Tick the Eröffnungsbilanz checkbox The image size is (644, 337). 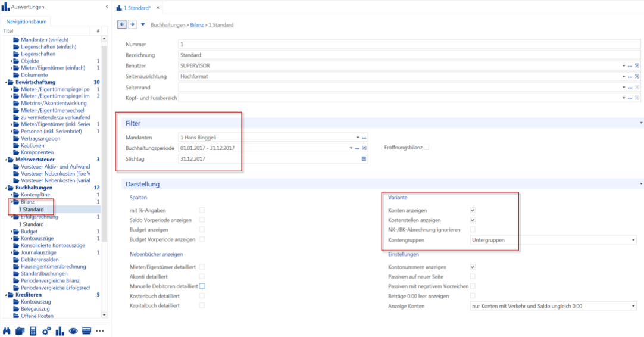pyautogui.click(x=426, y=147)
